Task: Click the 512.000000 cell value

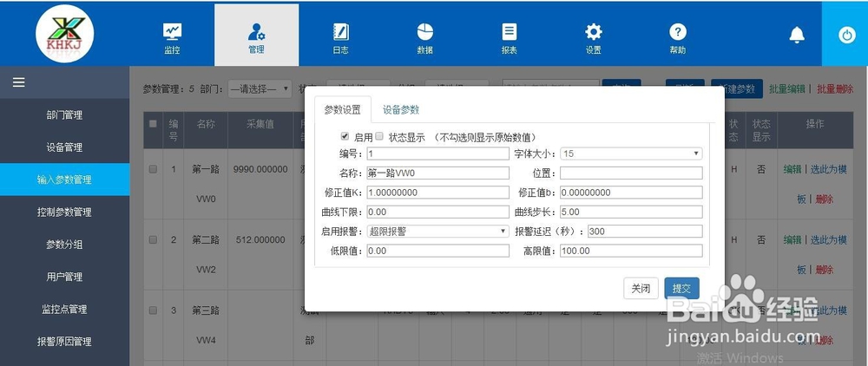Action: [260, 240]
